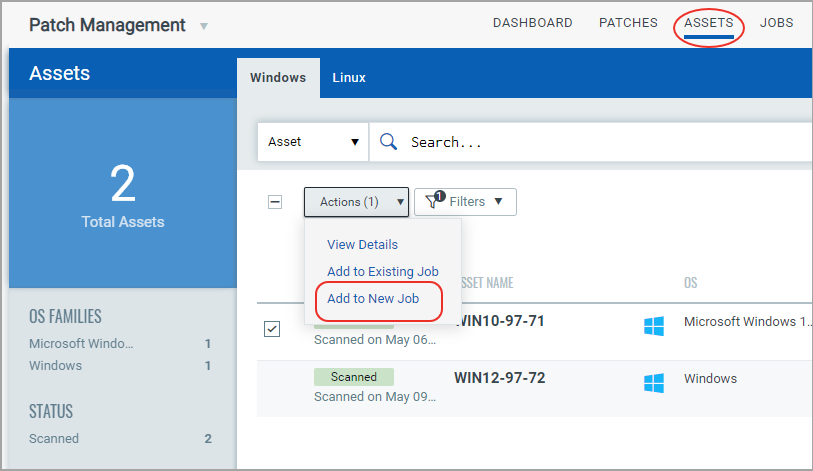
Task: Open the Jobs section
Action: coord(776,23)
